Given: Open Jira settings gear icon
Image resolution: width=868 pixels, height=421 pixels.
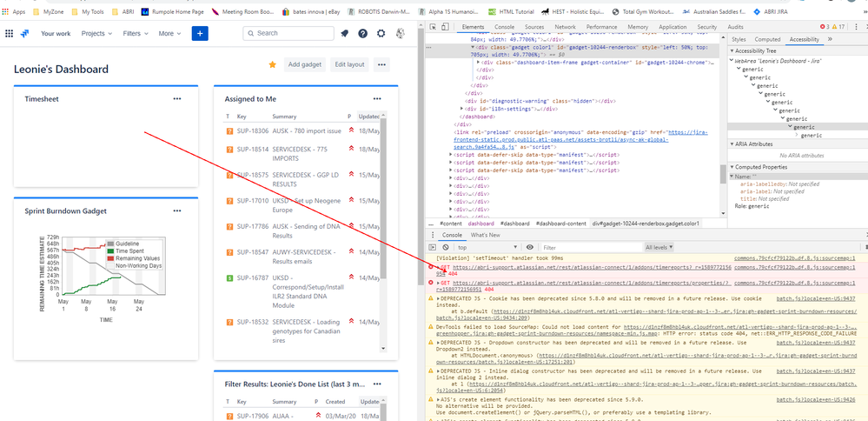Looking at the screenshot, I should click(x=381, y=33).
